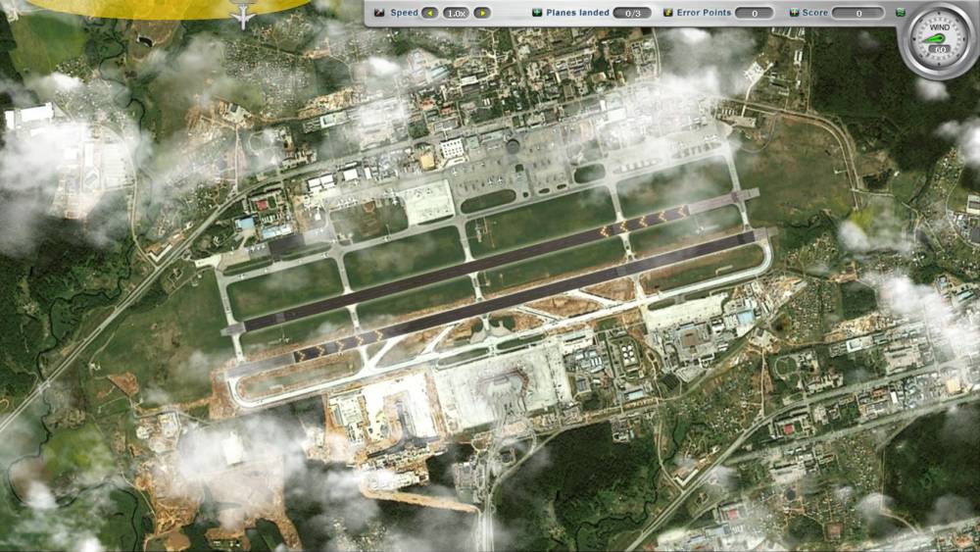The image size is (980, 552).
Task: Click the Error Points value field
Action: pos(755,13)
